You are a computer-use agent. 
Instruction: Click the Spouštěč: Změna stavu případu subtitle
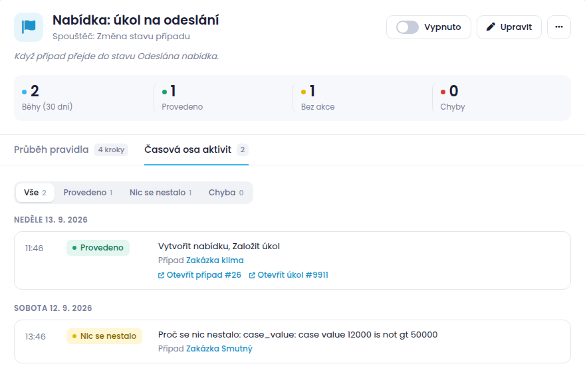121,37
